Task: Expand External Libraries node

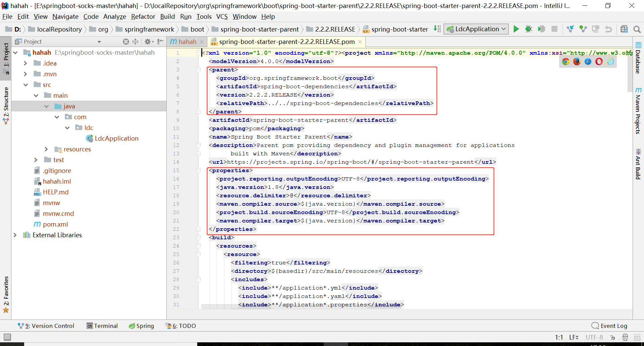Action: coord(15,235)
